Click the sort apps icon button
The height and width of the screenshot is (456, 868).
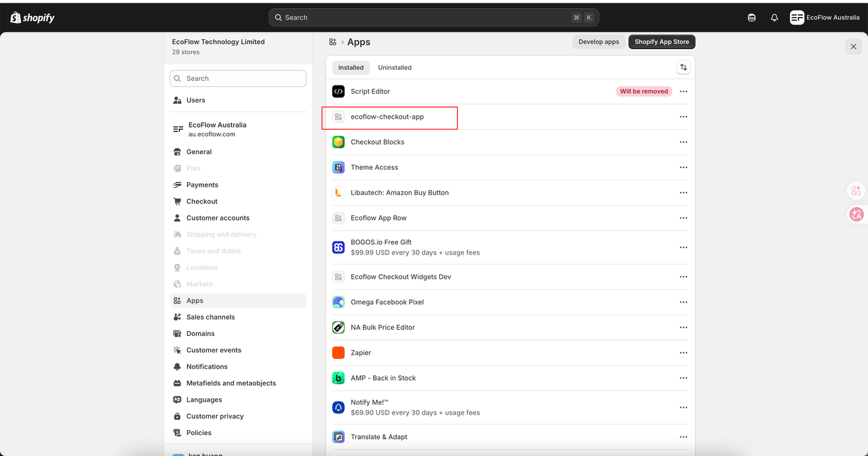point(683,67)
